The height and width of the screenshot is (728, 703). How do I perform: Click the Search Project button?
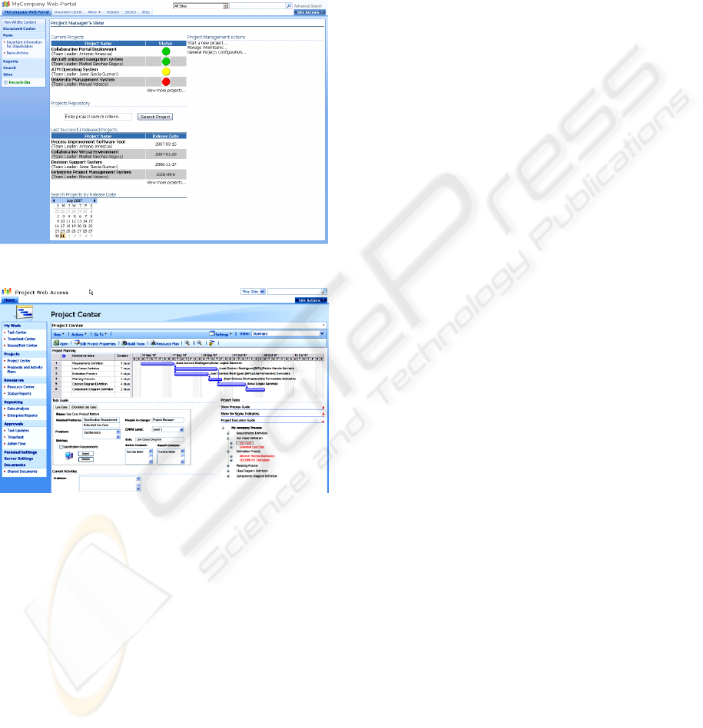(155, 117)
